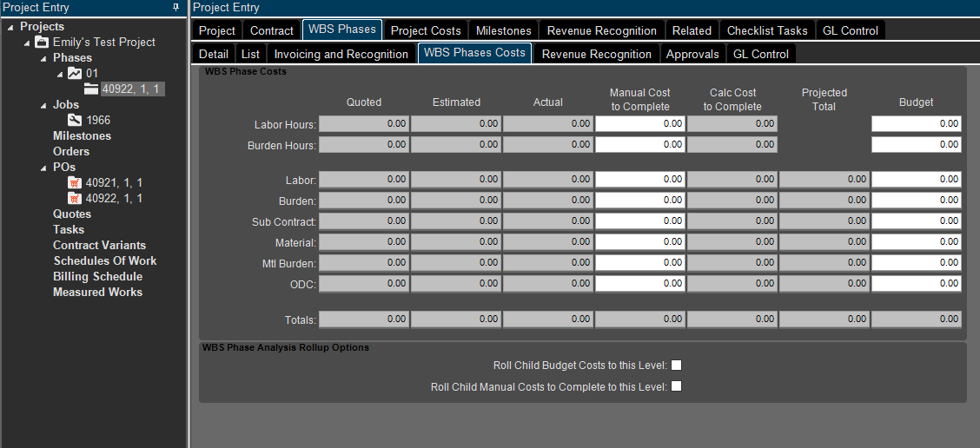Switch to the List sub-tab
The height and width of the screenshot is (448, 980).
[250, 55]
